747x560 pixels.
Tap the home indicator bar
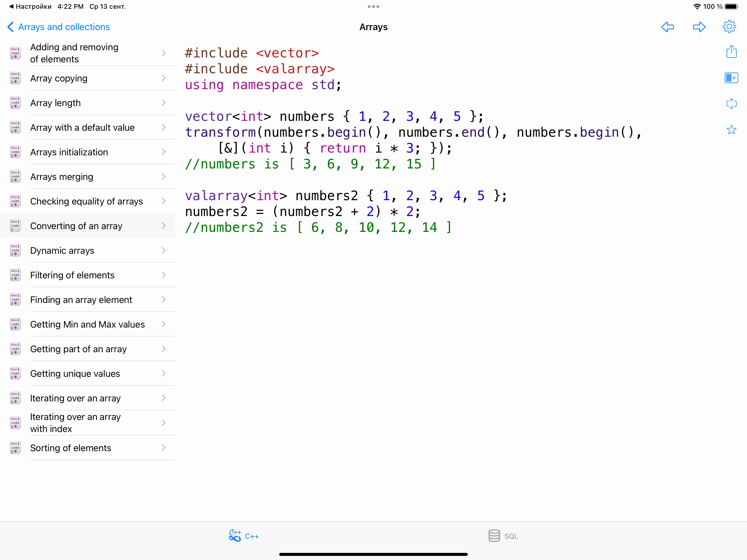point(373,554)
